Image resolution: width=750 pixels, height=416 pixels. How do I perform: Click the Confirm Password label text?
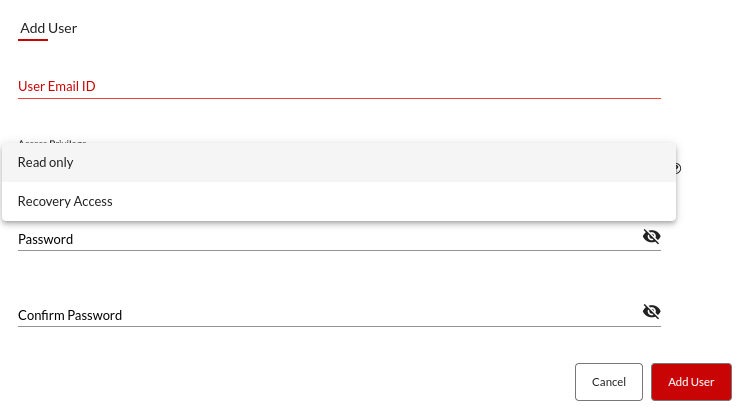(x=70, y=315)
